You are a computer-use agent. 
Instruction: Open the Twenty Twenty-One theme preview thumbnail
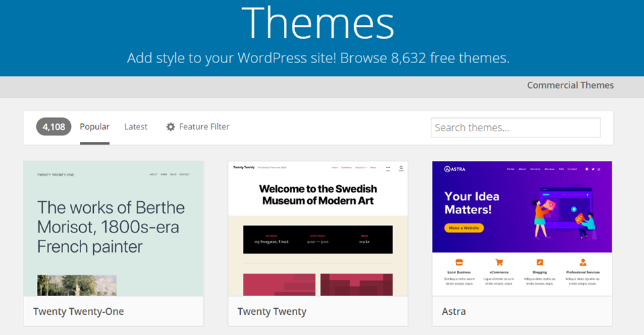(x=113, y=228)
